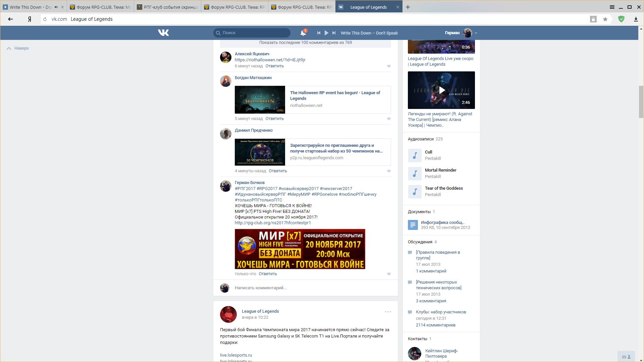Open Правила поведения в группе discussion
The width and height of the screenshot is (644, 362).
[x=438, y=255]
